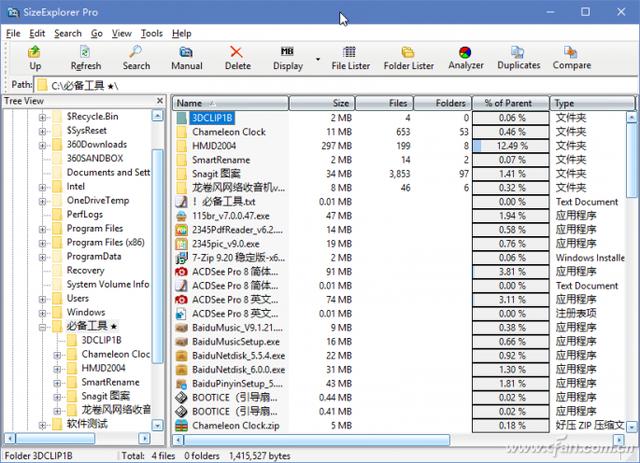Open the Display dropdown arrow

pos(318,59)
